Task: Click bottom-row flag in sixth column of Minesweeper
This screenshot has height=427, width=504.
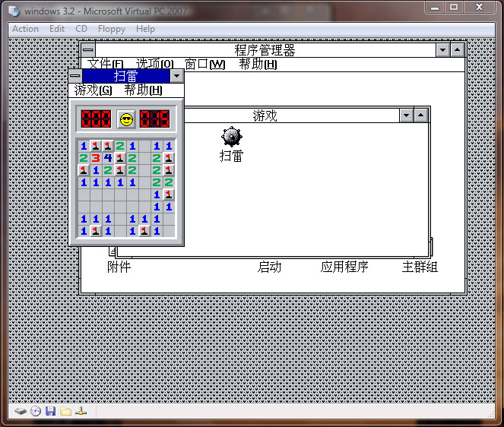Action: pyautogui.click(x=144, y=231)
